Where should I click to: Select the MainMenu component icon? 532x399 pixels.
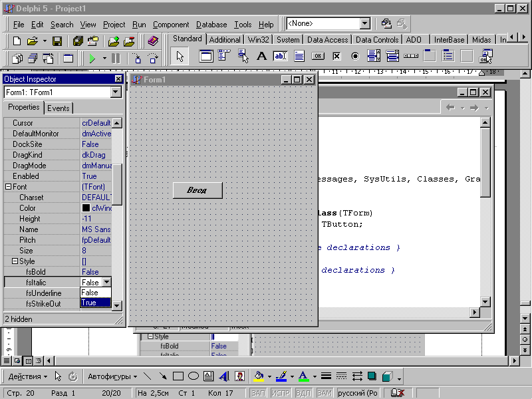tap(224, 56)
